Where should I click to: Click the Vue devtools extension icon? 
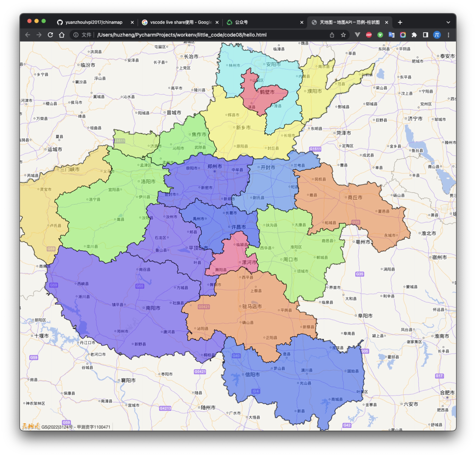point(357,35)
